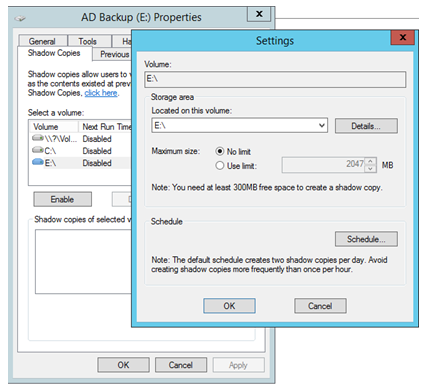The width and height of the screenshot is (428, 388).
Task: Follow the 'click here' link
Action: point(101,93)
